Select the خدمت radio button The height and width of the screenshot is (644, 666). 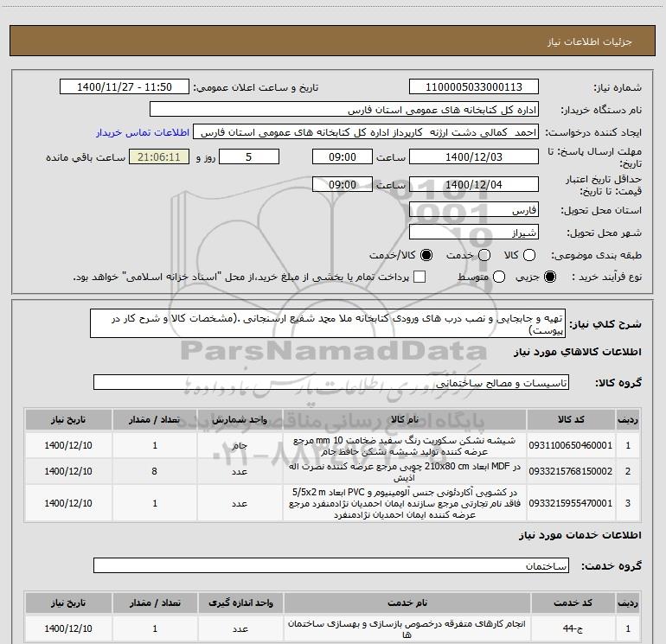[x=484, y=255]
